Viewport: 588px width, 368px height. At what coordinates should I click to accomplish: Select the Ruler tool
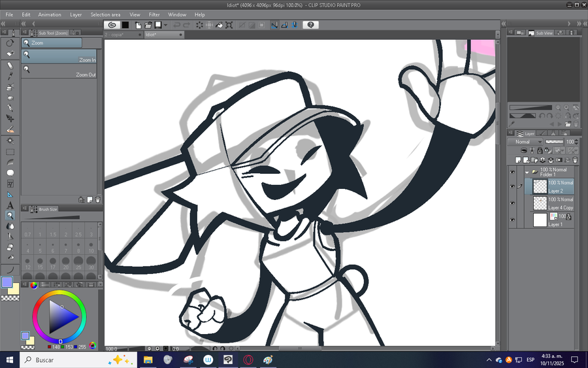pyautogui.click(x=10, y=195)
